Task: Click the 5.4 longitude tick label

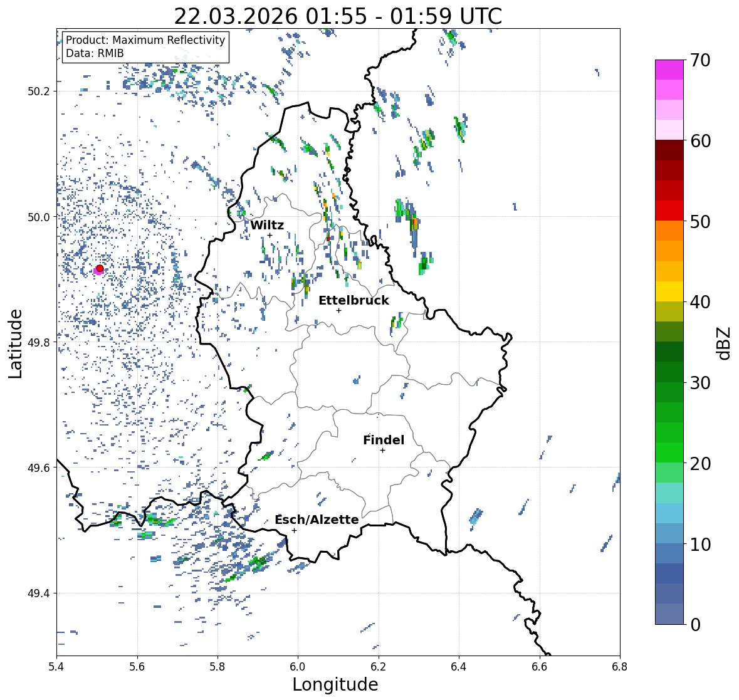Action: point(56,667)
